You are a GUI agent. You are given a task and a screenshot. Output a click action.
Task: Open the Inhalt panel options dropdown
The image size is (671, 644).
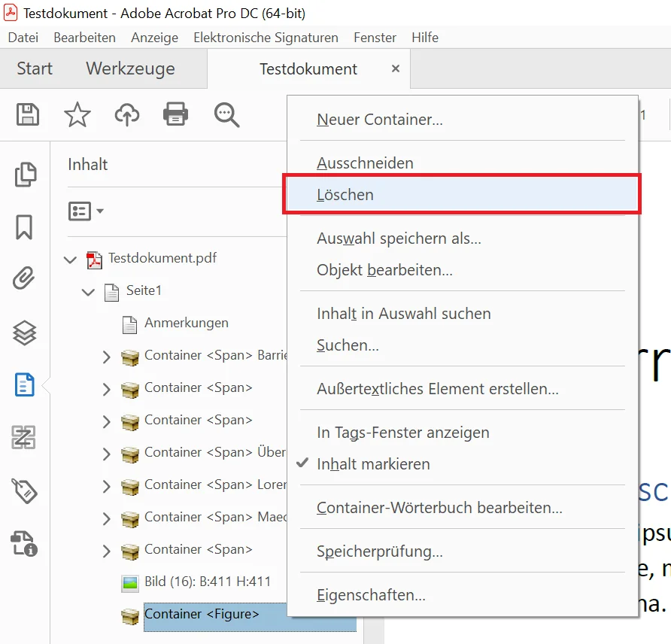pyautogui.click(x=86, y=211)
